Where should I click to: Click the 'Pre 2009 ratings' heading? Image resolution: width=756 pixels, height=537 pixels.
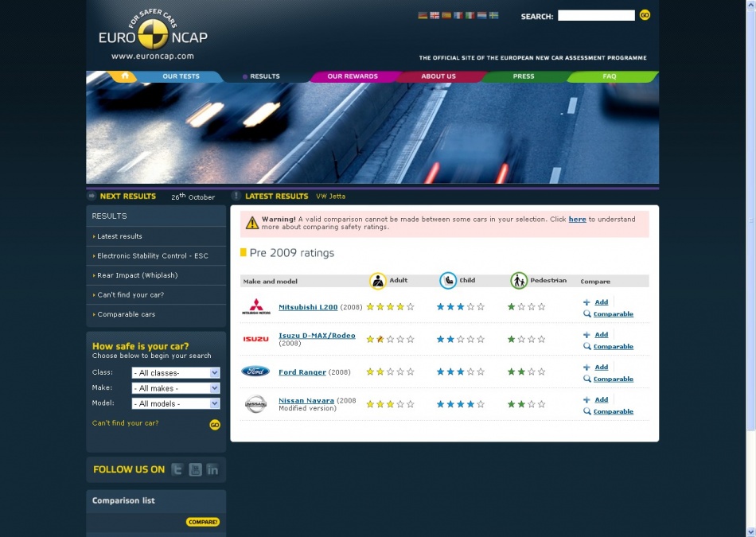pyautogui.click(x=292, y=253)
